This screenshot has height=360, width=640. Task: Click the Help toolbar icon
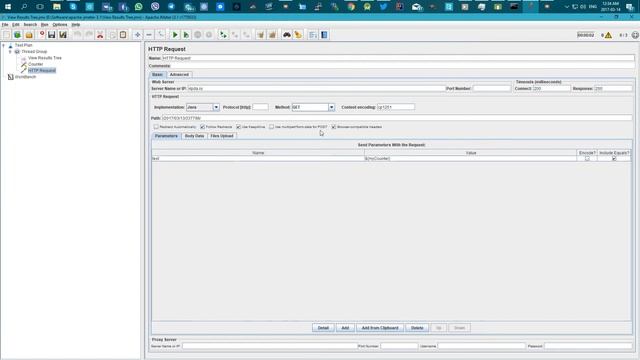(x=324, y=35)
